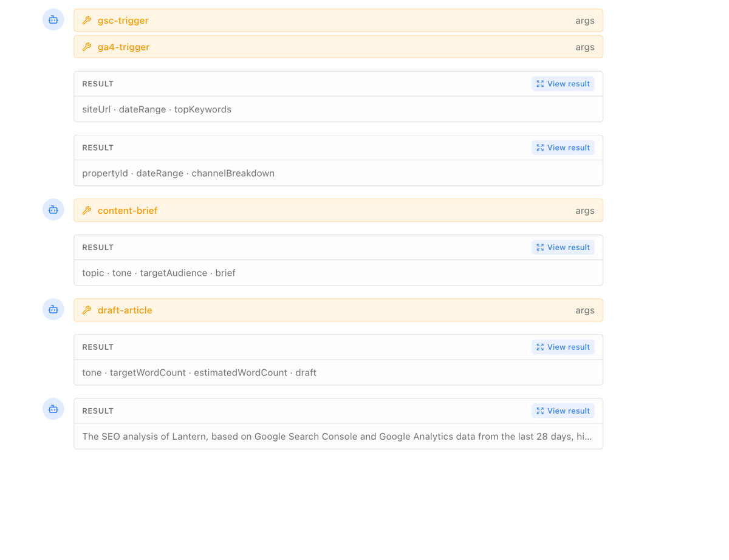Toggle args for the ga4-trigger call
729x560 pixels.
[x=584, y=47]
